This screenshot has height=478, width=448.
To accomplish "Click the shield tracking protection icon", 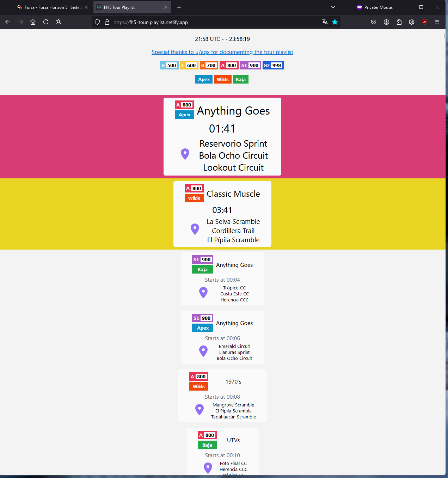I will 97,22.
